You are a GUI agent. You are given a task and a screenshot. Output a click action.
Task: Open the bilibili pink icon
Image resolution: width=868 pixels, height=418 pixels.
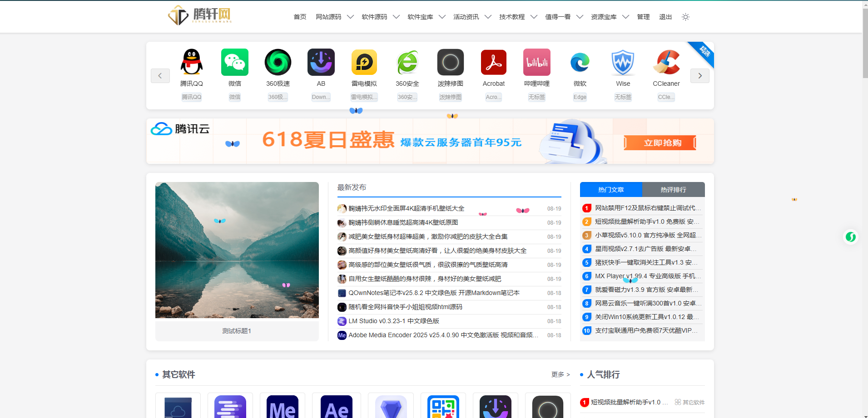pos(537,62)
